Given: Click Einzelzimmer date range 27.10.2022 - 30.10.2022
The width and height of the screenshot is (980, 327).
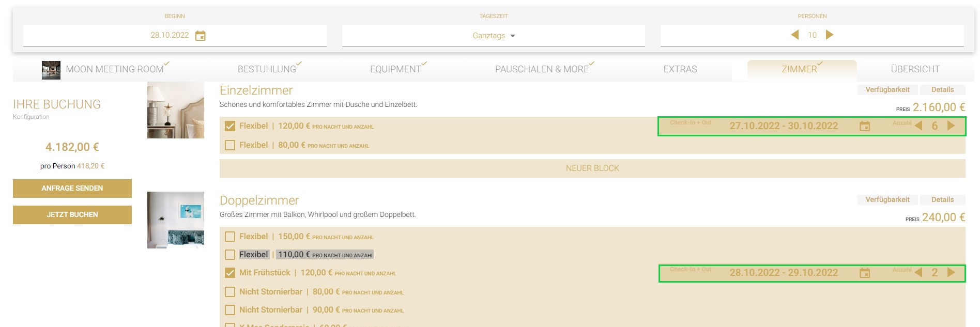Looking at the screenshot, I should [784, 126].
